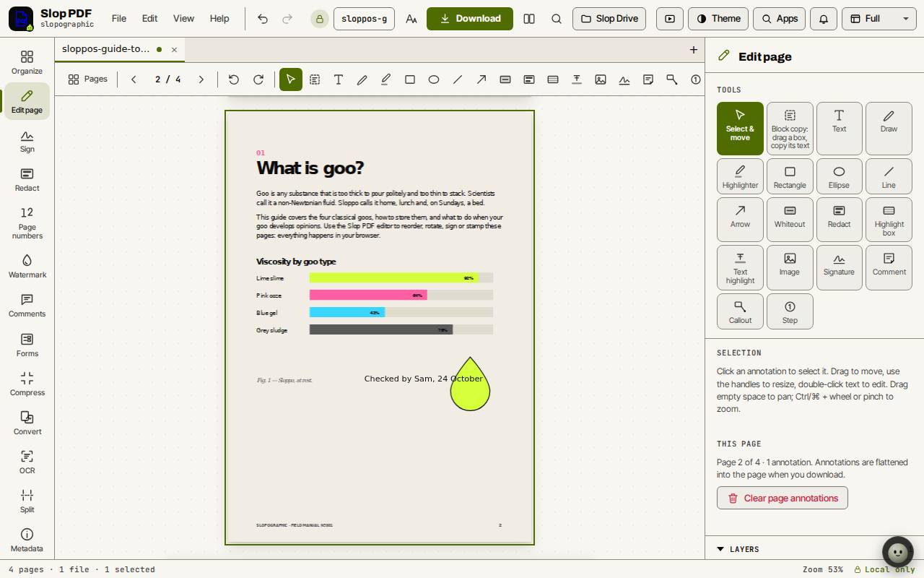Select the Callout tool in Tools panel
Viewport: 924px width, 578px height.
740,311
